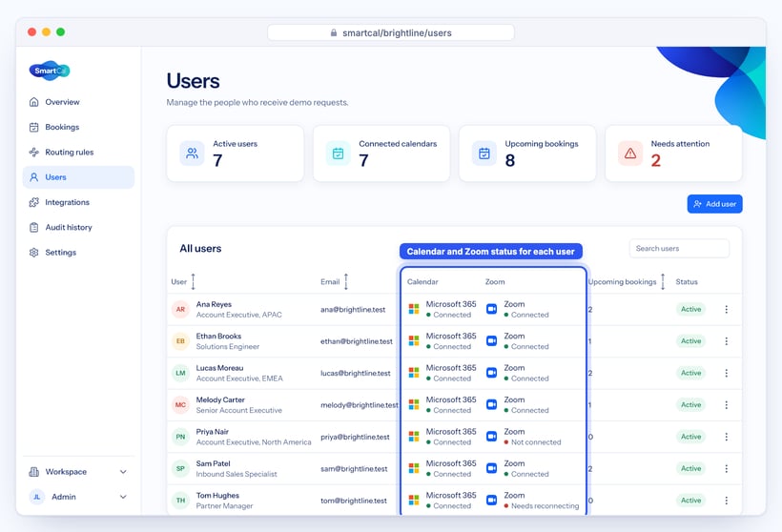Image resolution: width=782 pixels, height=532 pixels.
Task: Open the Overview page
Action: click(78, 102)
